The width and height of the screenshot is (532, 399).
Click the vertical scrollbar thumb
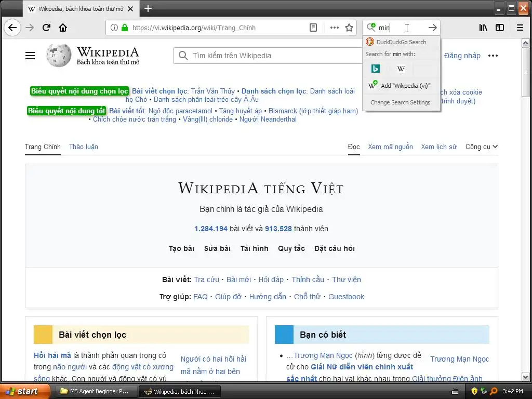[x=525, y=72]
